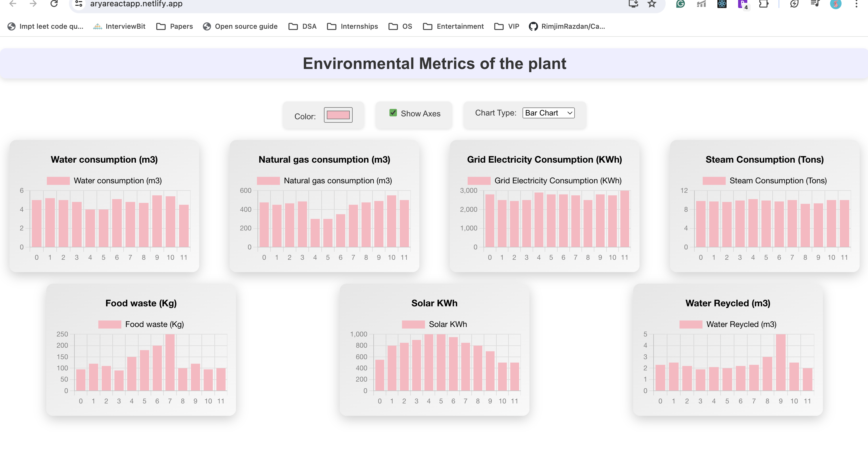Open the Entertainment bookmark folder
868x454 pixels.
tap(453, 26)
